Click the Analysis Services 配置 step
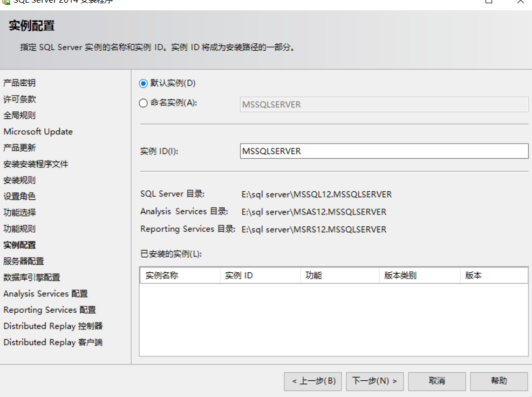The width and height of the screenshot is (532, 397). point(45,294)
